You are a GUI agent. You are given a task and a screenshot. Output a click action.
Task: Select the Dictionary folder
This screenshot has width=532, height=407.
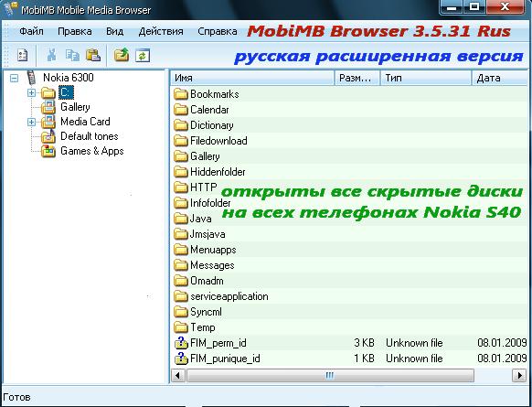coord(212,125)
